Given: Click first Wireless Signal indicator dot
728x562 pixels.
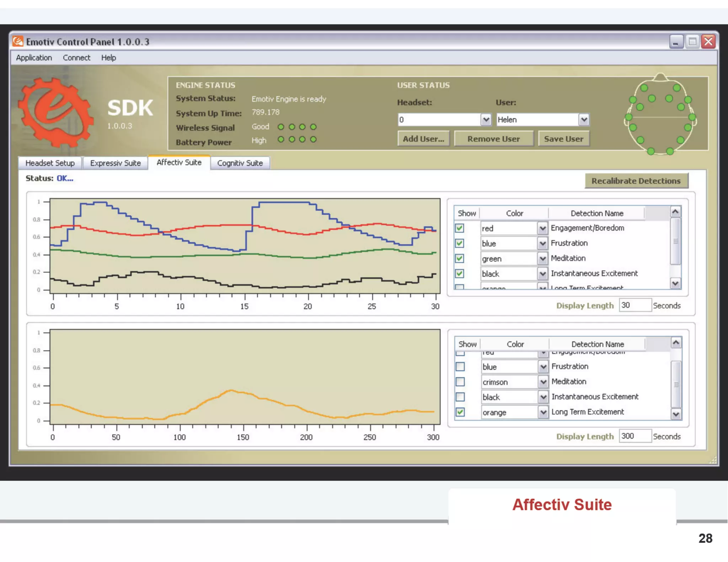Looking at the screenshot, I should (x=281, y=127).
